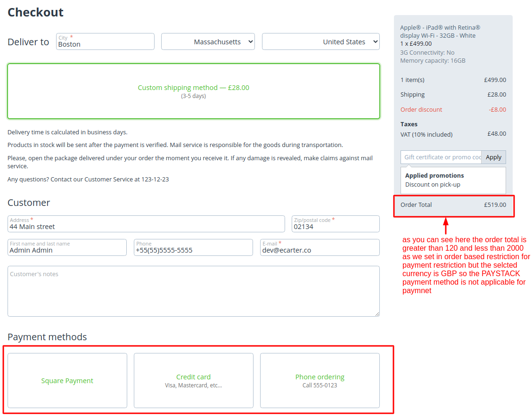Select the Custom shipping method option
Image resolution: width=532 pixels, height=418 pixels.
(193, 91)
